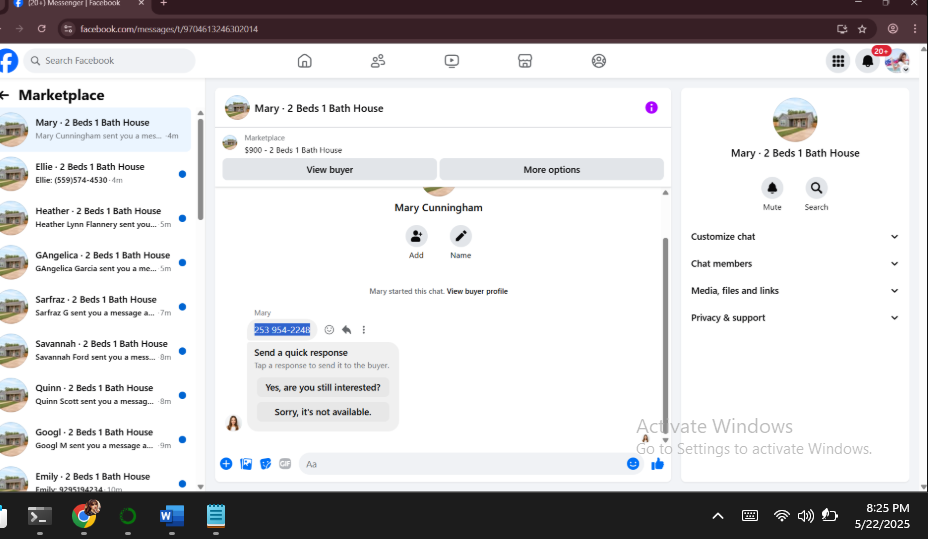Viewport: 928px width, 539px height.
Task: Open the Menu grid icon
Action: click(x=838, y=61)
